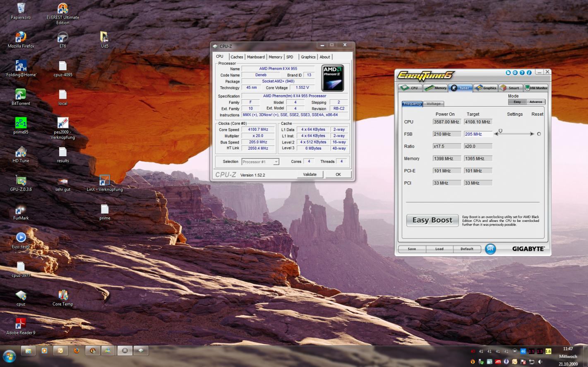588x367 pixels.
Task: Click Load in EasyTune6
Action: [x=439, y=249]
